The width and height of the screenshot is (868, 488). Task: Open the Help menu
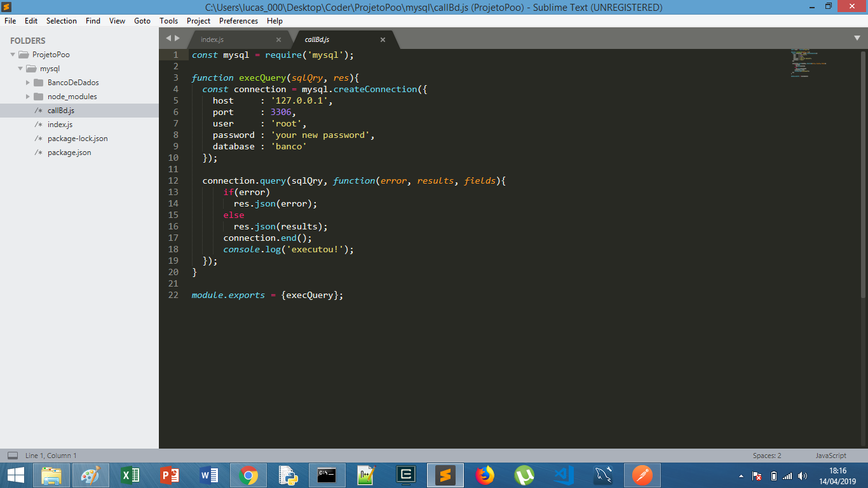(x=275, y=21)
